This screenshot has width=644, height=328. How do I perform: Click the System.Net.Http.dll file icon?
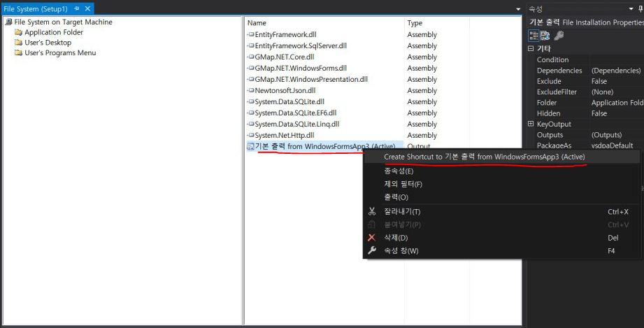pos(250,135)
